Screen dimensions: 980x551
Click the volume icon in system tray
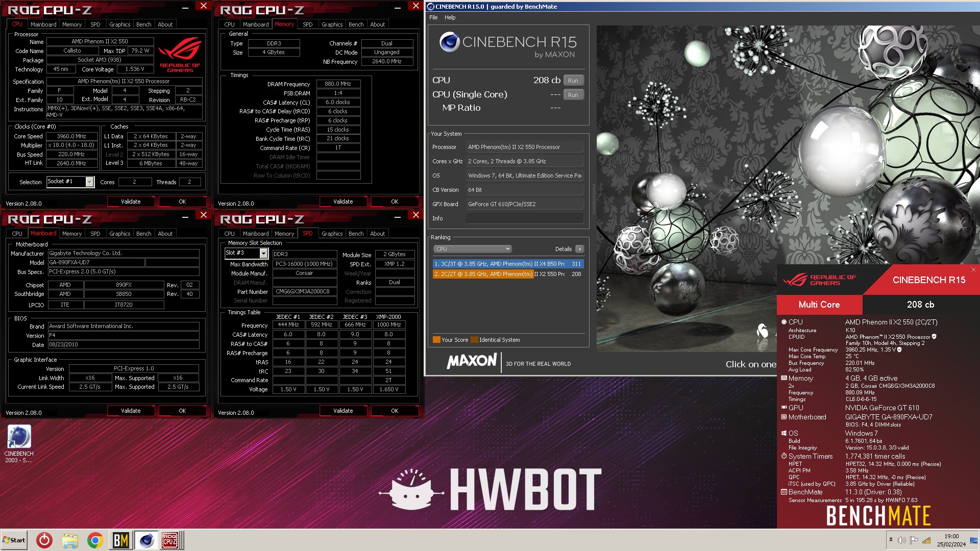pyautogui.click(x=902, y=540)
